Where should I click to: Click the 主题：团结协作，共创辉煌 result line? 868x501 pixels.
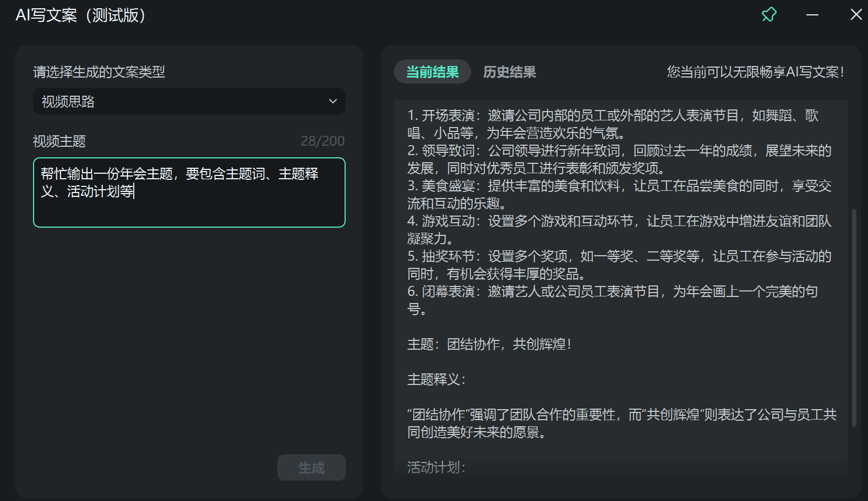click(x=489, y=344)
